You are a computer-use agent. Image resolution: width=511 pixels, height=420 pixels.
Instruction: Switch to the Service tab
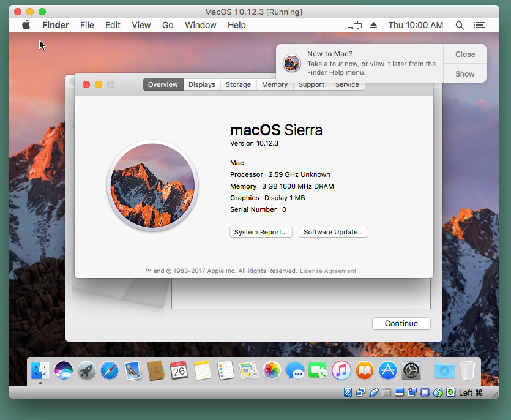click(x=347, y=86)
